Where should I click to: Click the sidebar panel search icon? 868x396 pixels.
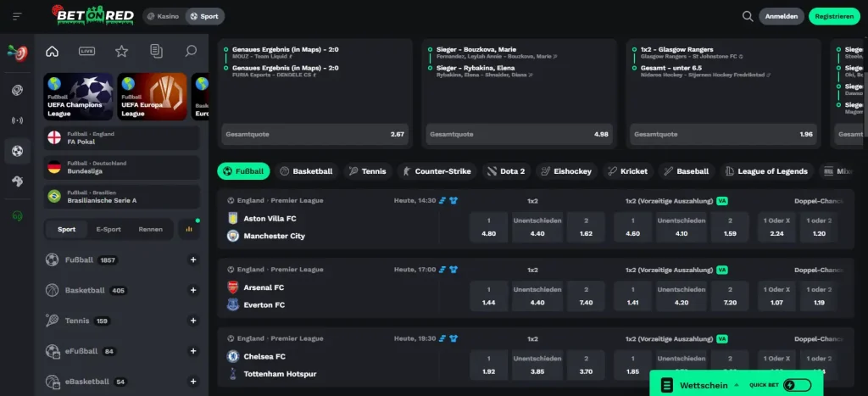[191, 51]
